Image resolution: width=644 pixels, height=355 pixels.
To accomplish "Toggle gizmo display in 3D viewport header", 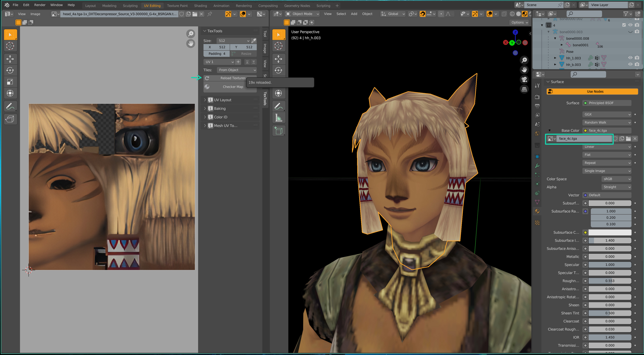I will pyautogui.click(x=475, y=14).
